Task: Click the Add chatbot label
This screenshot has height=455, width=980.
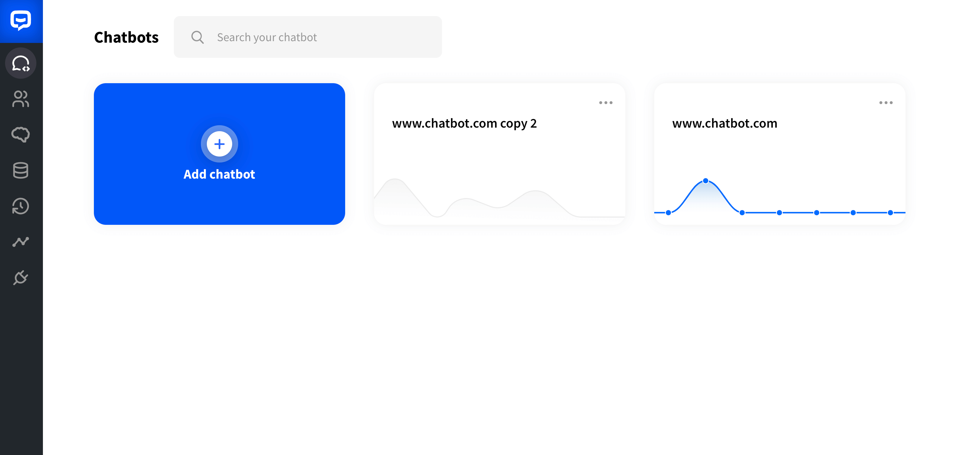Action: point(219,174)
